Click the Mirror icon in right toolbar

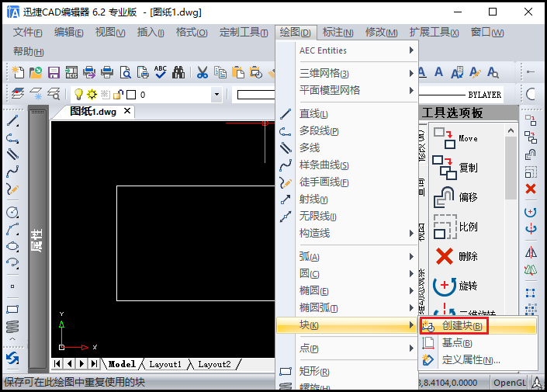pyautogui.click(x=531, y=252)
